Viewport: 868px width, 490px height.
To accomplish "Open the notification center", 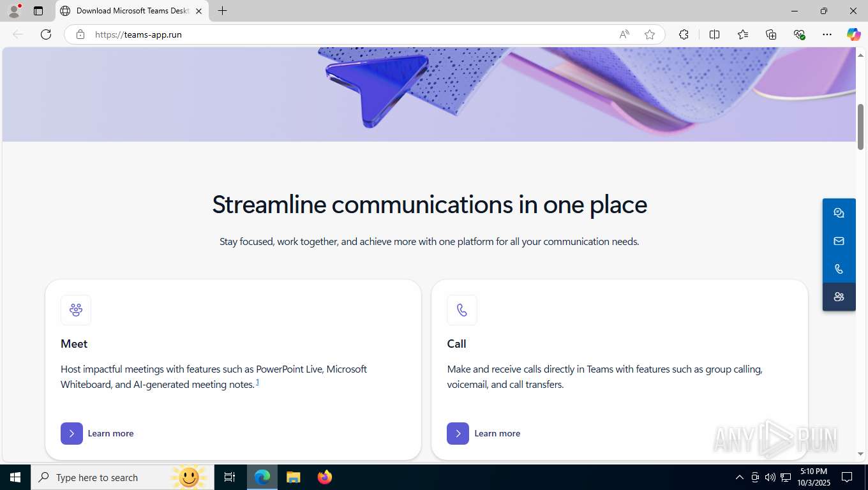I will (x=847, y=477).
